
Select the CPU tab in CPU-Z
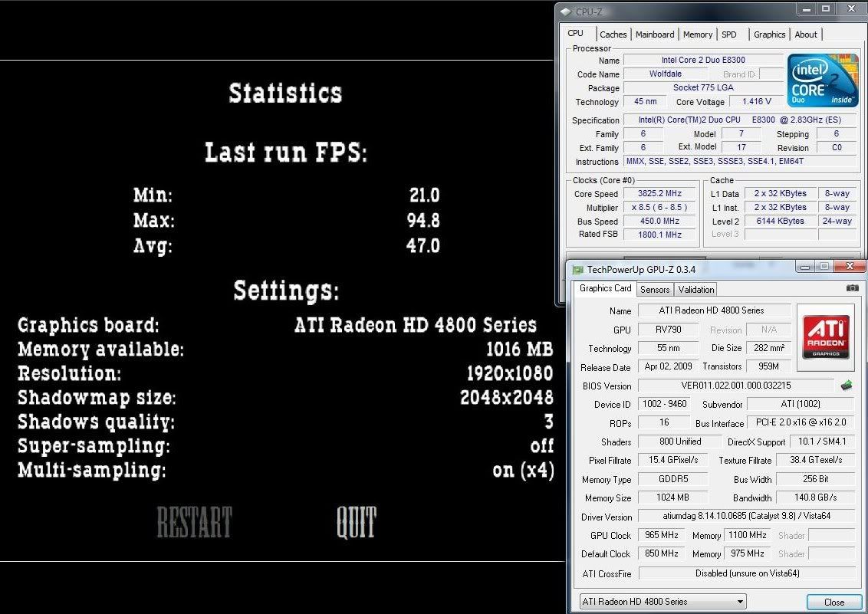(576, 33)
